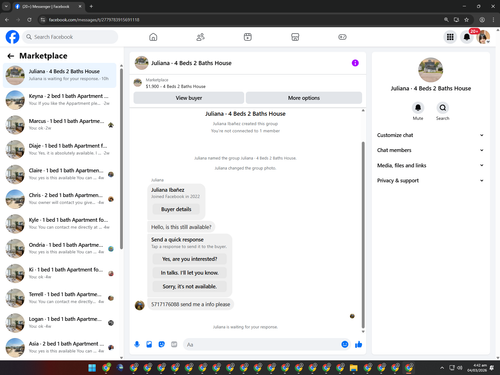Image resolution: width=500 pixels, height=375 pixels.
Task: Reload the page in browser toolbar
Action: click(29, 20)
